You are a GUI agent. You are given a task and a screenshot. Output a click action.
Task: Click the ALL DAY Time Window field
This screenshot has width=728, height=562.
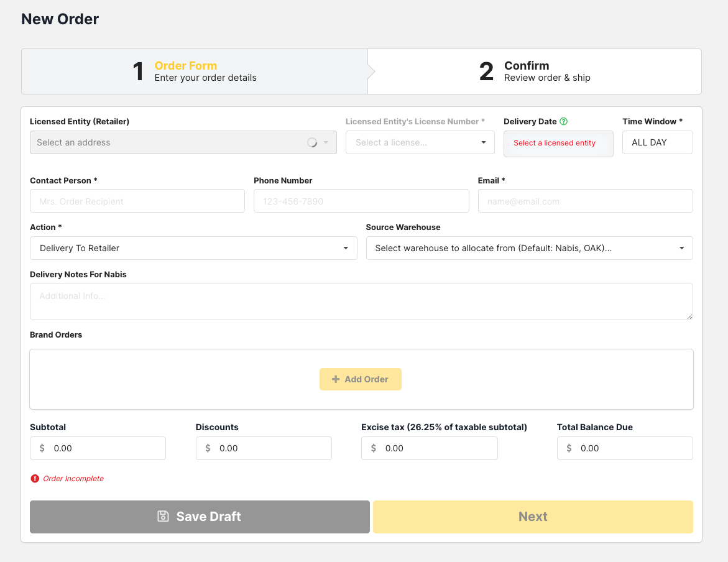pos(657,142)
